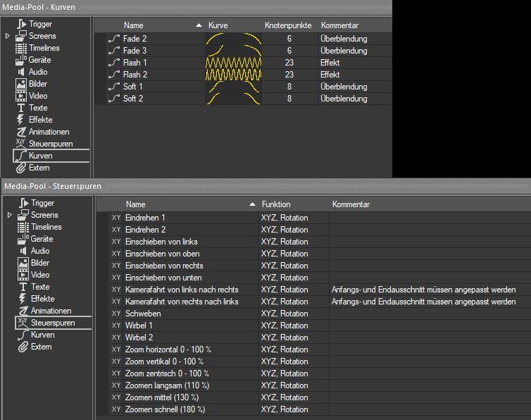Click the Name sort arrow in the Steuerspuren list header
Image resolution: width=531 pixels, height=420 pixels.
(252, 204)
